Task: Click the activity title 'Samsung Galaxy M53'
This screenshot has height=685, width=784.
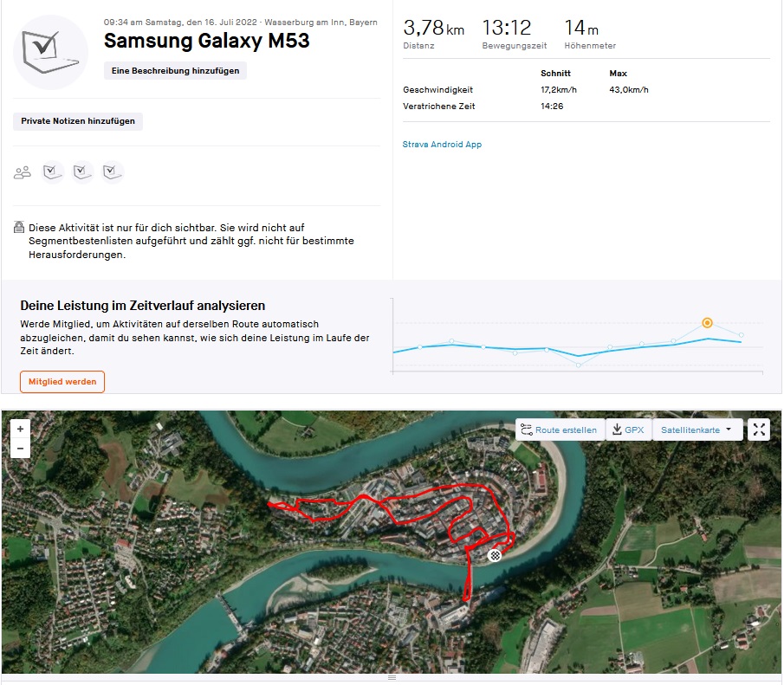Action: point(206,41)
